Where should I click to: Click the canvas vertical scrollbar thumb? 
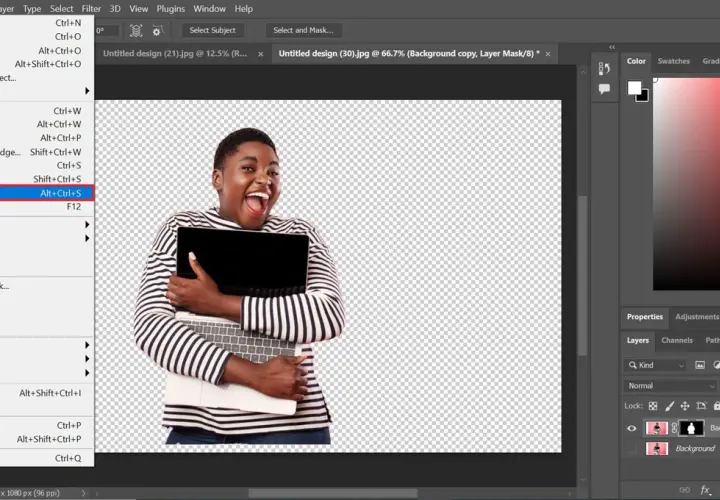pos(583,275)
